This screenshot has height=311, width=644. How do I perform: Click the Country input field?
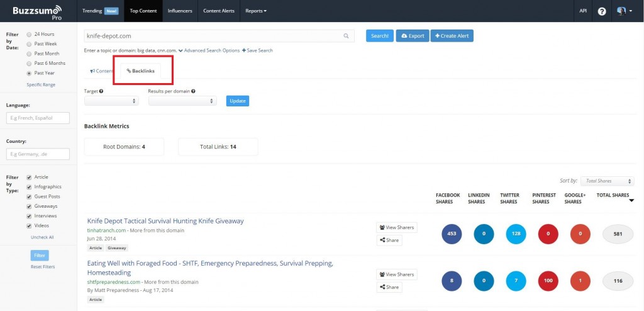(x=38, y=154)
